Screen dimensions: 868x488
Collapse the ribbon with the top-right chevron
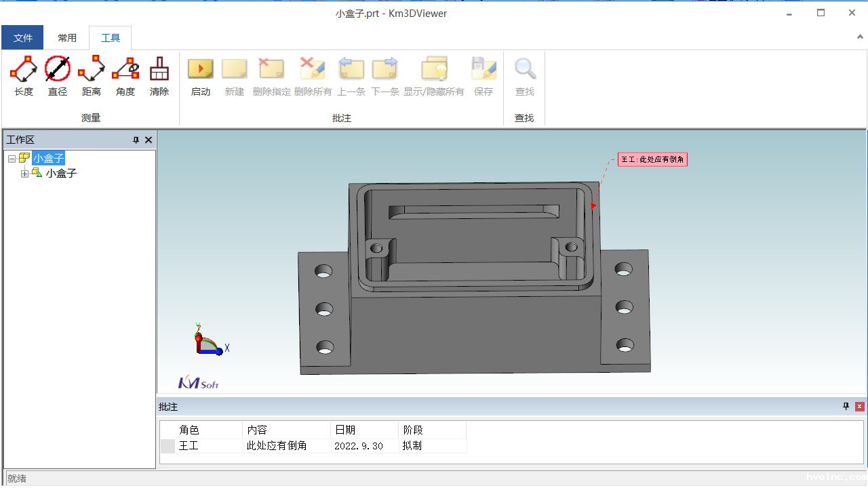tap(860, 37)
